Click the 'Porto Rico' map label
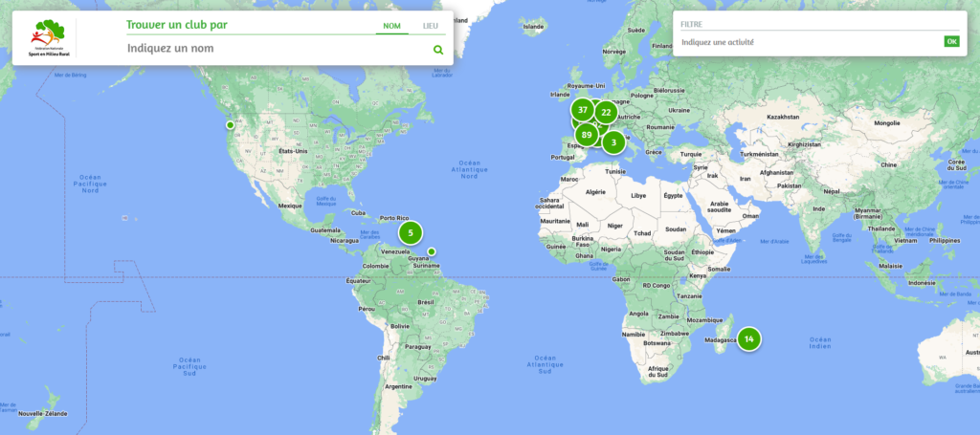980x435 pixels. click(x=393, y=218)
